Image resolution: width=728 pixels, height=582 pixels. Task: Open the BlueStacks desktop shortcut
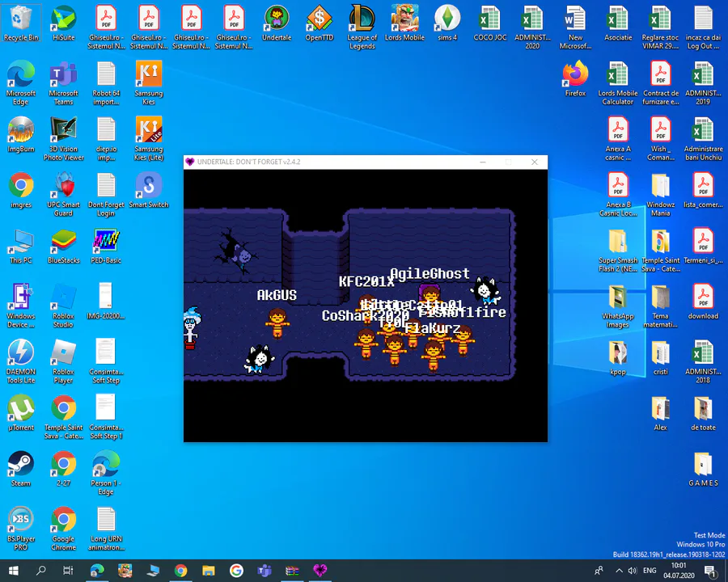[64, 246]
